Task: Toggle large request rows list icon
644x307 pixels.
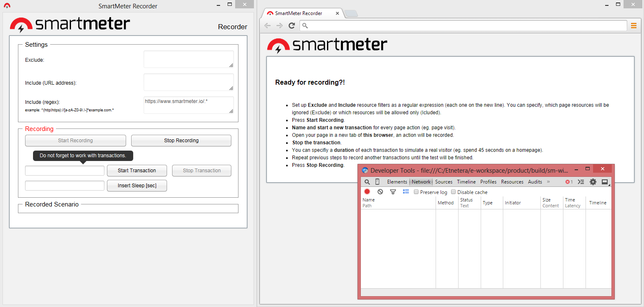Action: pyautogui.click(x=406, y=192)
